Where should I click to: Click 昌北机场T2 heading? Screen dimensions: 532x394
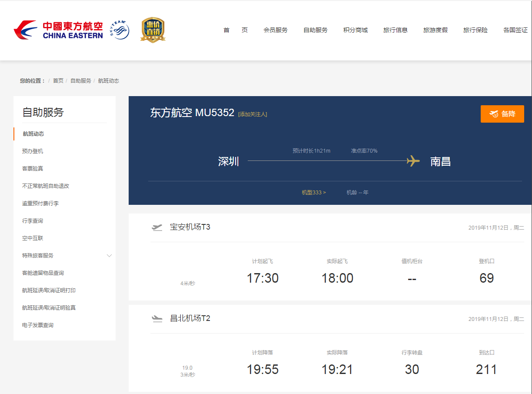coord(190,318)
